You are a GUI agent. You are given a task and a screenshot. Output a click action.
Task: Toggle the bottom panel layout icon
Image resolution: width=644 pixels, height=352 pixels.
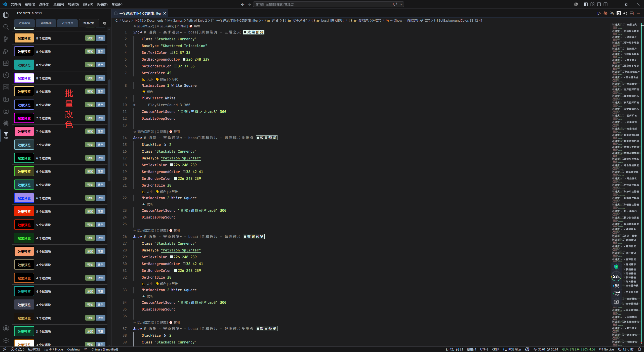click(599, 4)
